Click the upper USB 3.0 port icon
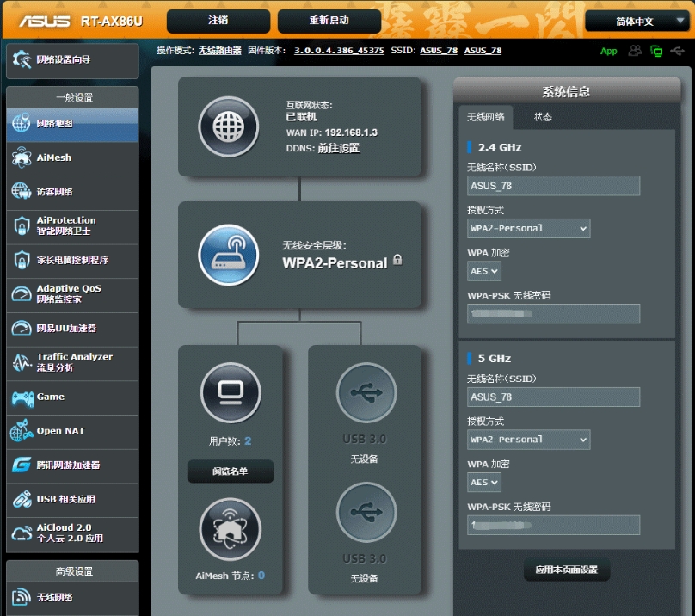Viewport: 695px width, 616px height. pos(366,392)
